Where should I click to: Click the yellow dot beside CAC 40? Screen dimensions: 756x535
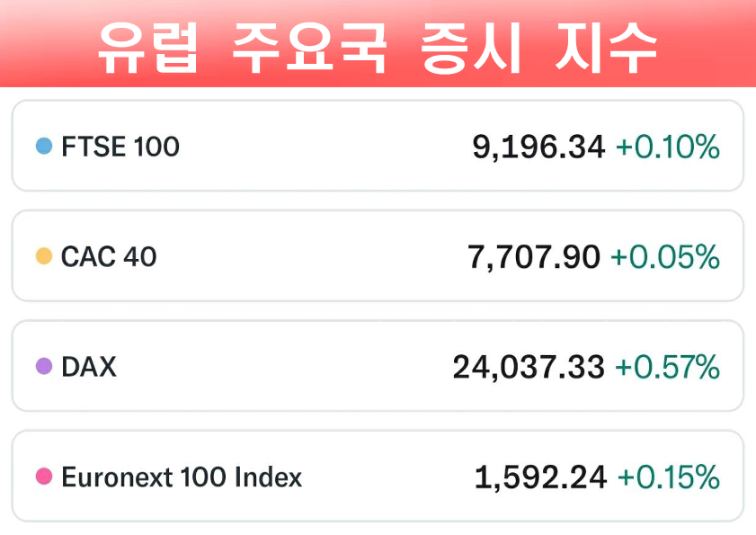coord(43,256)
